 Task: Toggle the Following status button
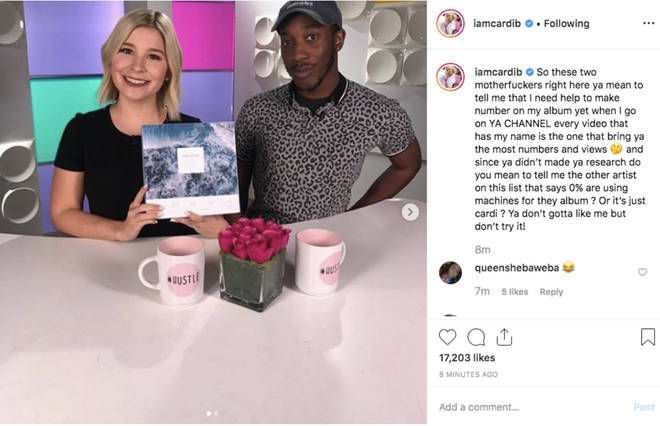(x=566, y=24)
